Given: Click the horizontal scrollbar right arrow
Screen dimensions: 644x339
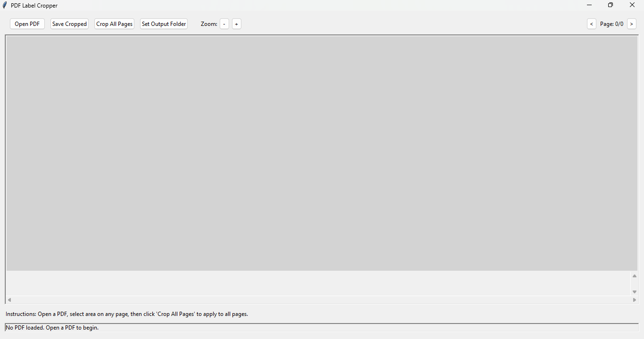Looking at the screenshot, I should click(x=635, y=300).
